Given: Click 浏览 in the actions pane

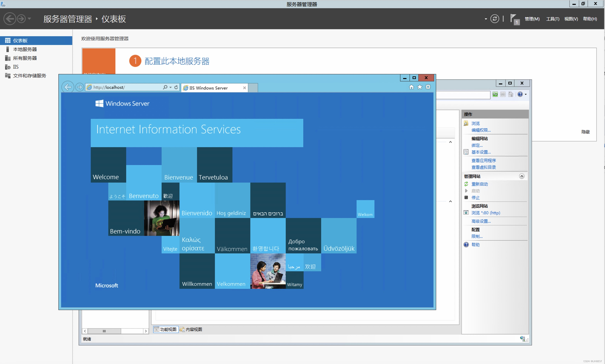Looking at the screenshot, I should click(x=475, y=123).
